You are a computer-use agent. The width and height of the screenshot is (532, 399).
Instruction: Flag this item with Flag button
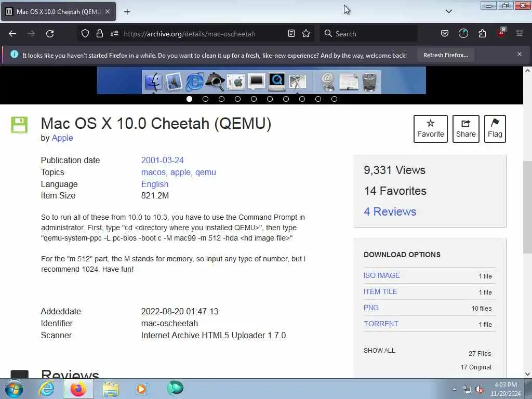click(x=495, y=129)
